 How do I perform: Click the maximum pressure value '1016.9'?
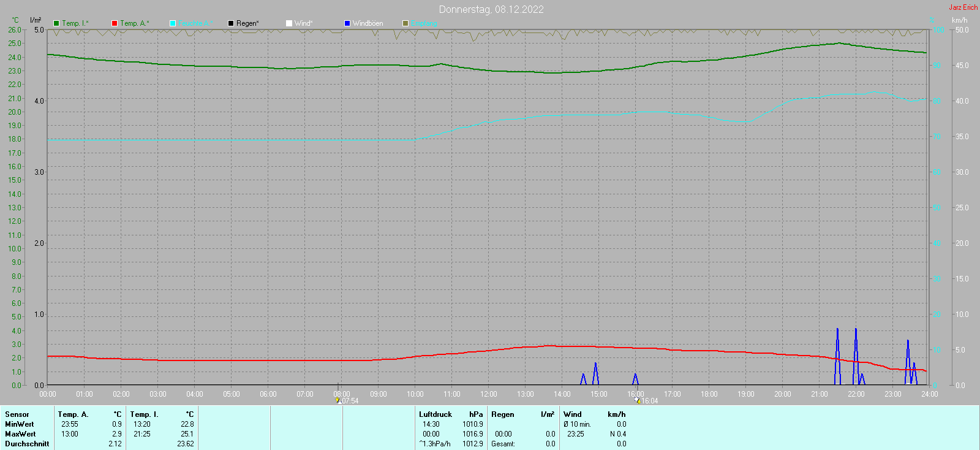coord(473,434)
